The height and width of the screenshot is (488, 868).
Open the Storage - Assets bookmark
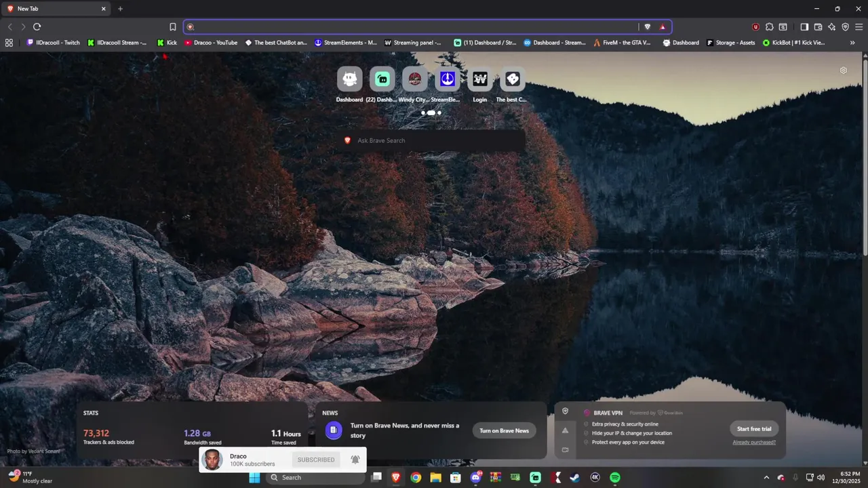coord(731,42)
